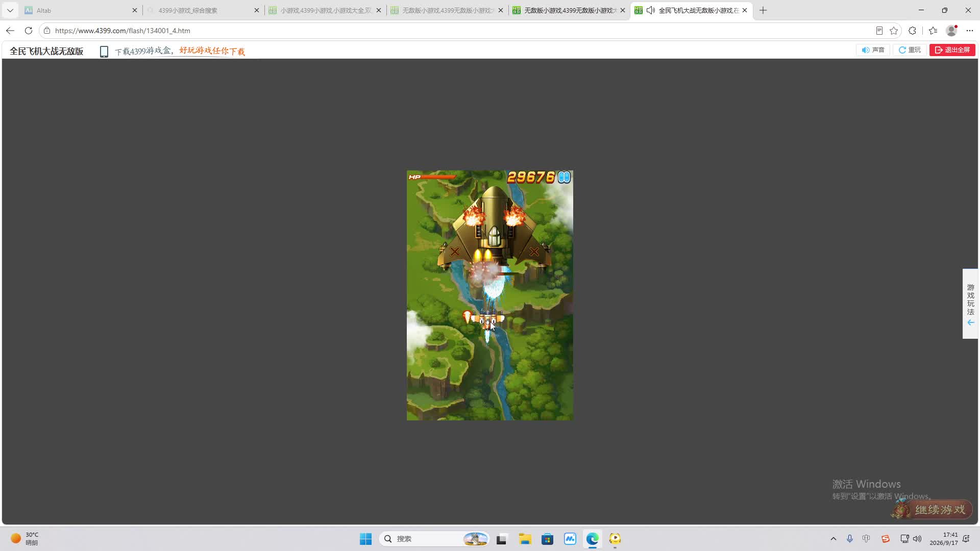Add this page to favorites
The image size is (980, 551).
(x=894, y=31)
